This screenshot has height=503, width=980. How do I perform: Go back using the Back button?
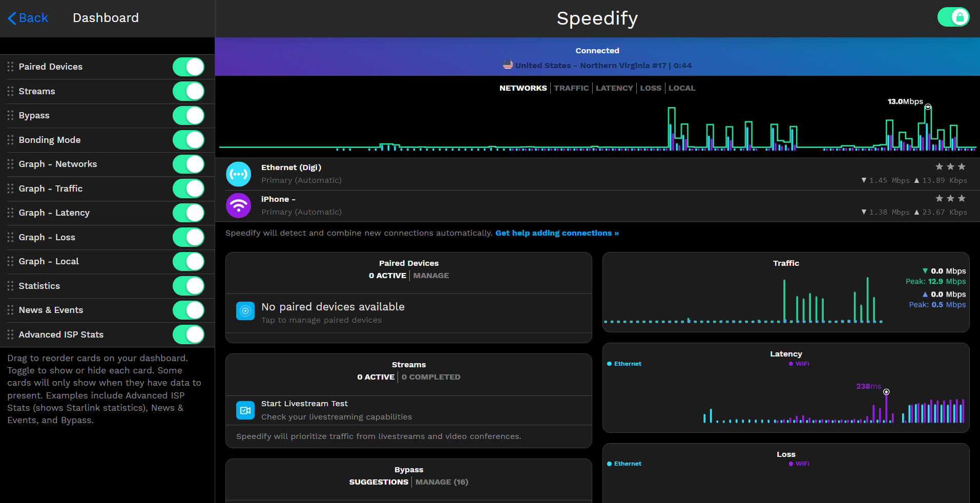click(28, 18)
